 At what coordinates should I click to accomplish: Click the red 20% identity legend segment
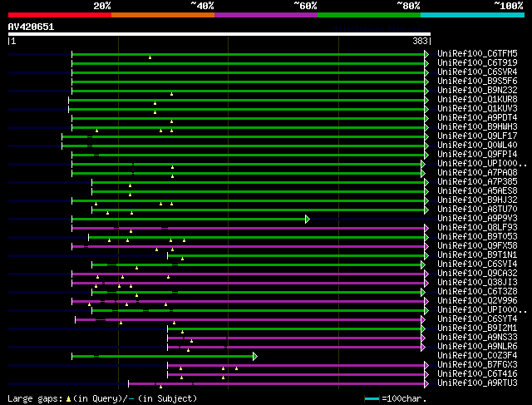60,15
